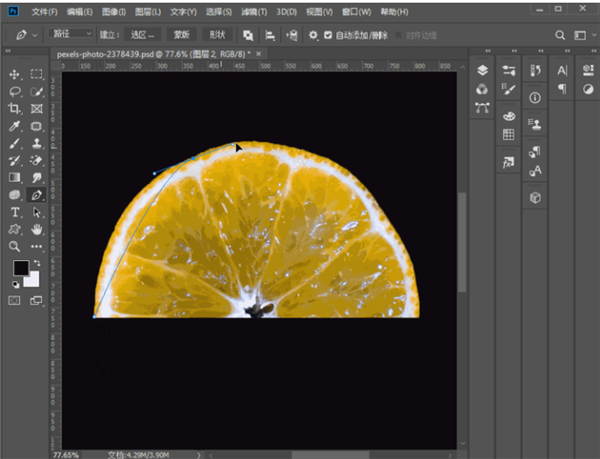Open the gear options for pen settings

312,34
